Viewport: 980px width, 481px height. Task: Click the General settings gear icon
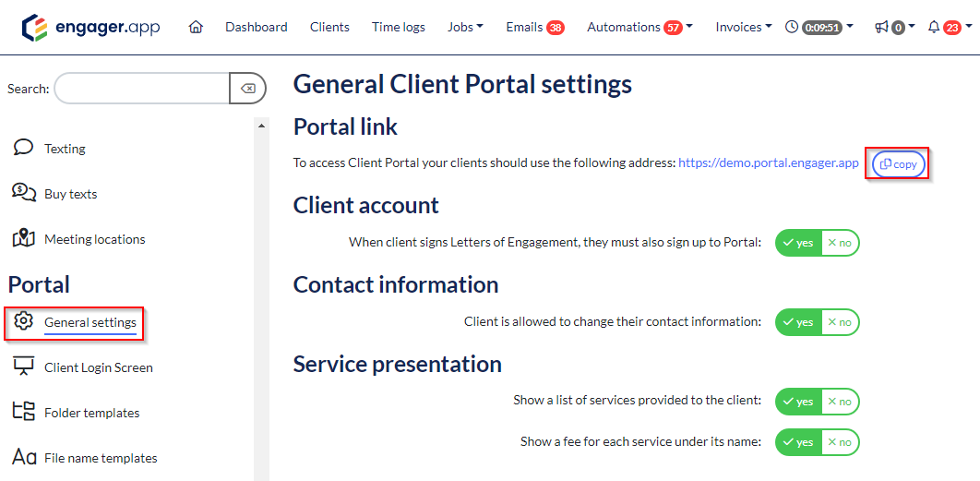pos(24,321)
